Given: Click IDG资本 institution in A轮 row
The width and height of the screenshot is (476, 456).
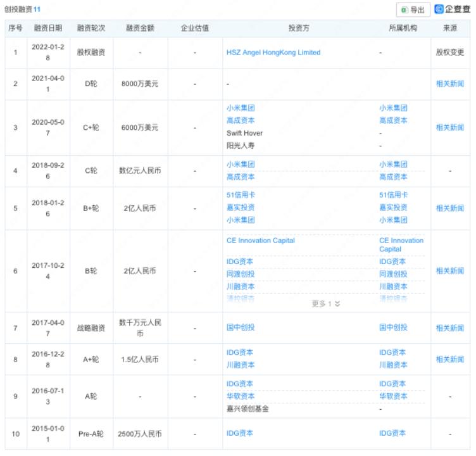Looking at the screenshot, I should (392, 384).
